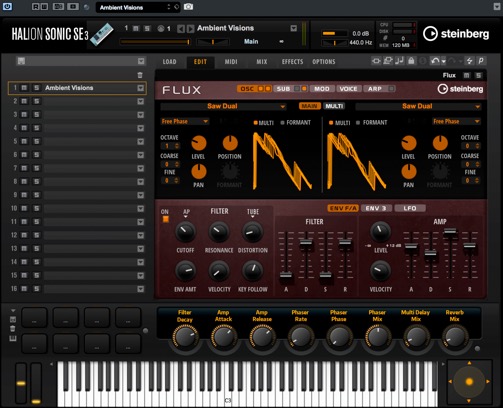Click the camera snapshot icon
The width and height of the screenshot is (503, 408).
pyautogui.click(x=188, y=7)
